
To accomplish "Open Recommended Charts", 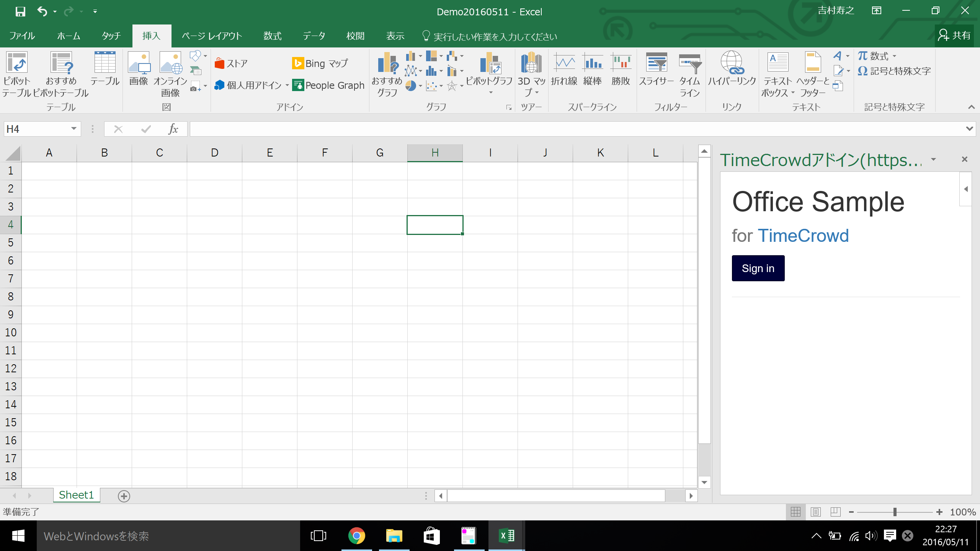I will tap(387, 74).
